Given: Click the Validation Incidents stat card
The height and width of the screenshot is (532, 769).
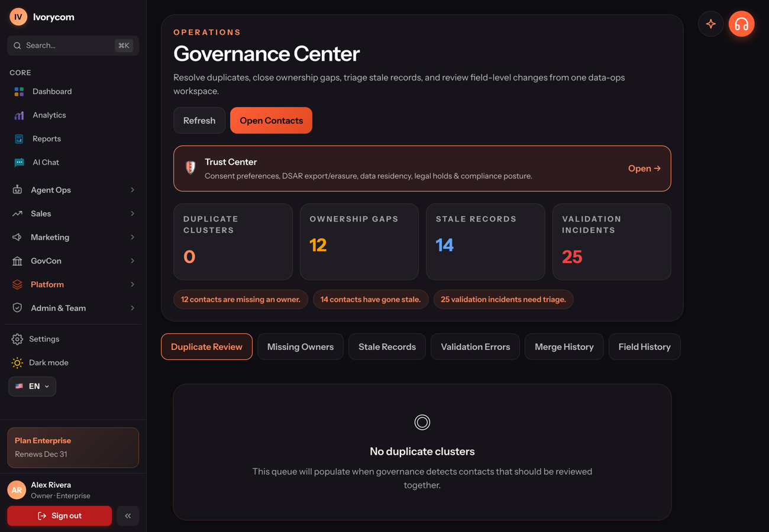Looking at the screenshot, I should [x=612, y=242].
